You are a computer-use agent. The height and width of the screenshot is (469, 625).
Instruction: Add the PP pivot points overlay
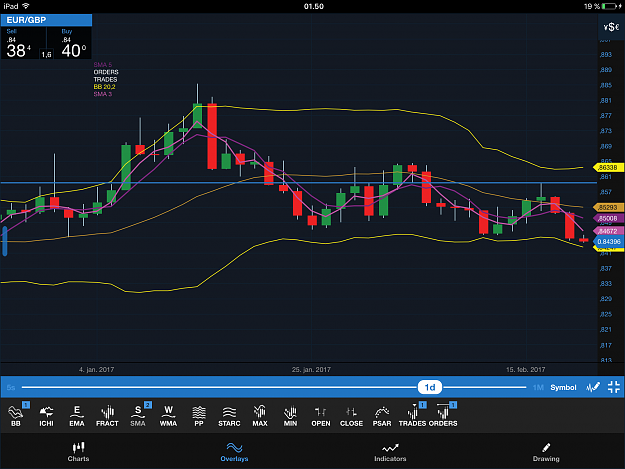click(199, 416)
